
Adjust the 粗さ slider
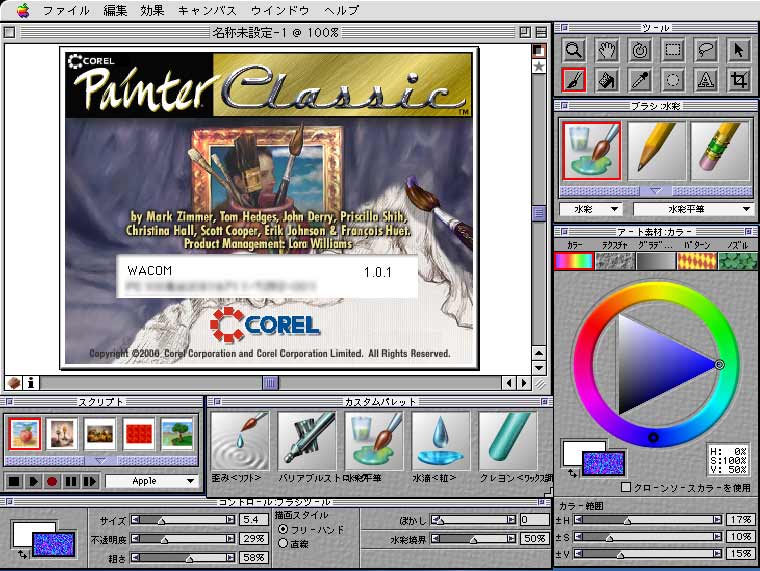coord(183,557)
